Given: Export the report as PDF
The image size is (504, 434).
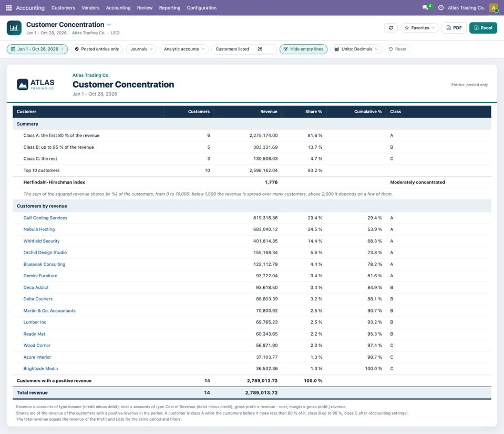Looking at the screenshot, I should click(454, 28).
